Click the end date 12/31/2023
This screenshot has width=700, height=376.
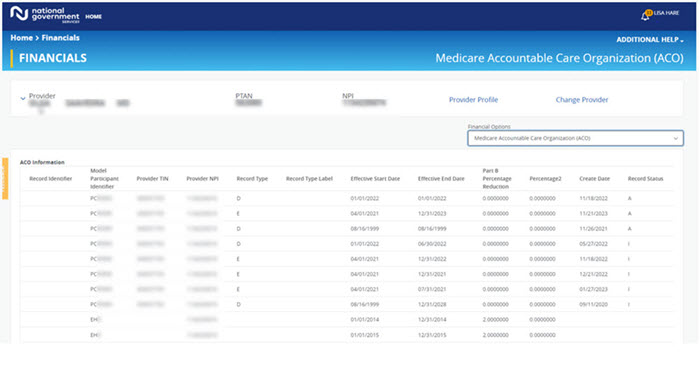pos(432,213)
